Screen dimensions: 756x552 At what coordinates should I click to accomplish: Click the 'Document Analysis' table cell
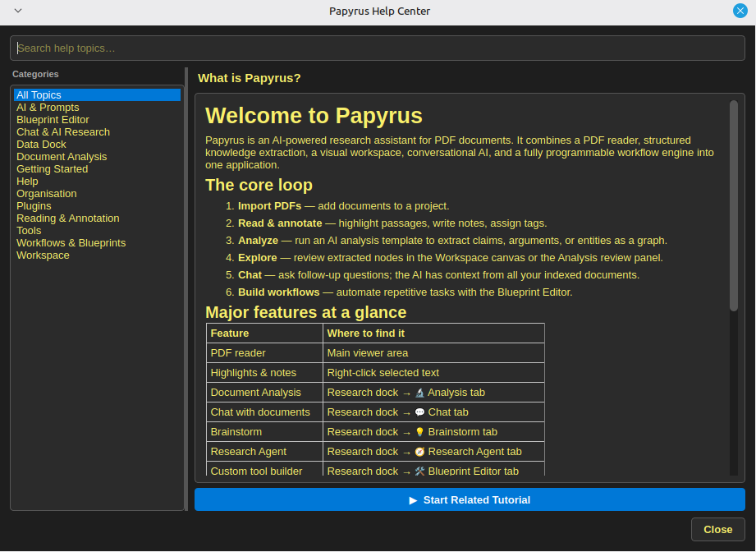tap(264, 393)
